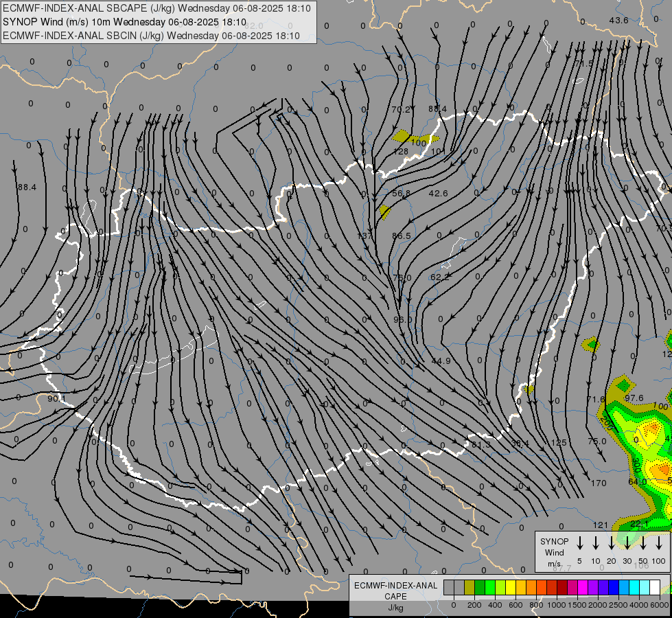
Task: Click the 64.0 value on the map
Action: pyautogui.click(x=637, y=481)
